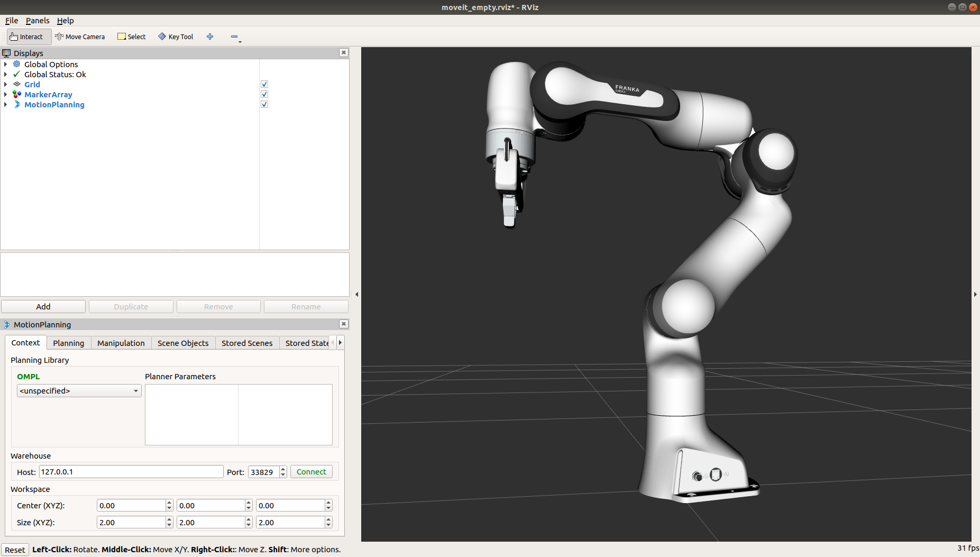Screen dimensions: 980x557
Task: Disable the MotionPlanning display checkbox
Action: click(264, 105)
